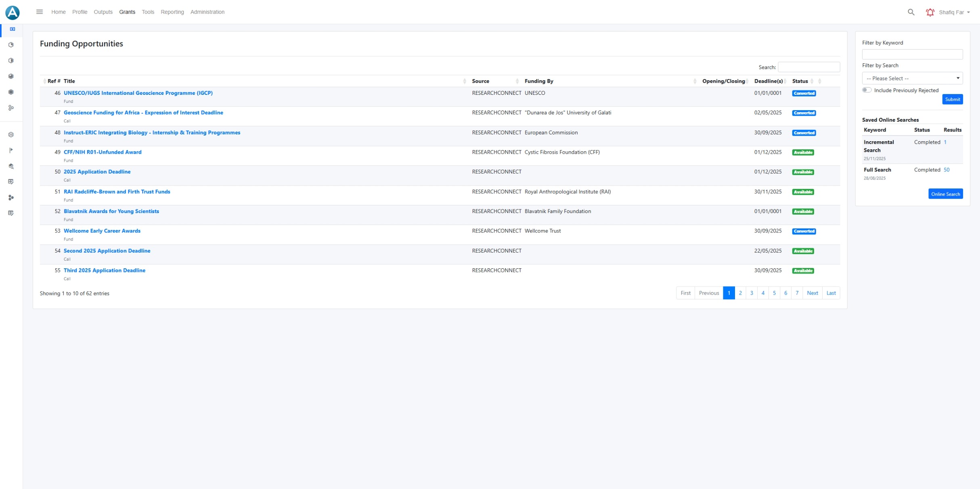Viewport: 980px width, 489px height.
Task: Sort table by Deadline(s) column arrows
Action: pos(785,81)
